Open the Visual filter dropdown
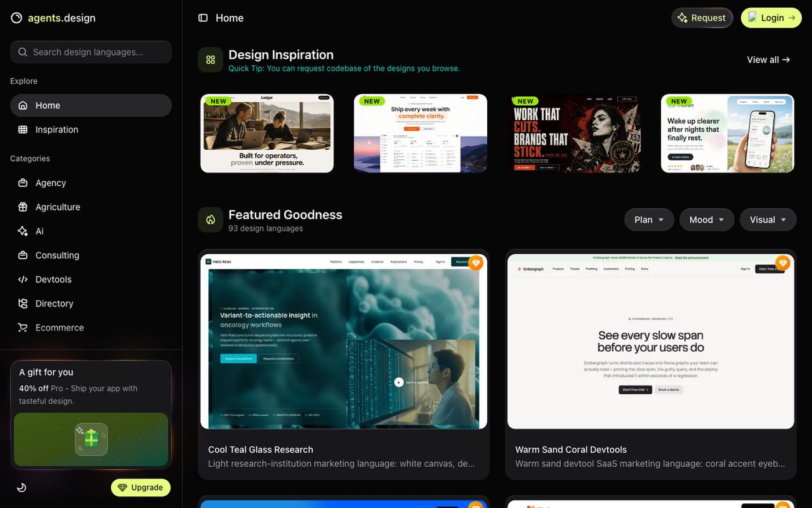The height and width of the screenshot is (508, 812). click(x=767, y=220)
